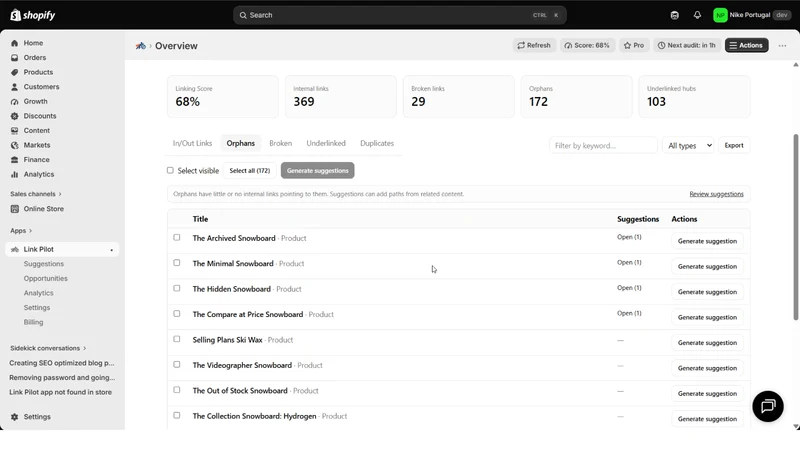Open Discounts sidebar icon
The image size is (800, 450).
pos(14,116)
